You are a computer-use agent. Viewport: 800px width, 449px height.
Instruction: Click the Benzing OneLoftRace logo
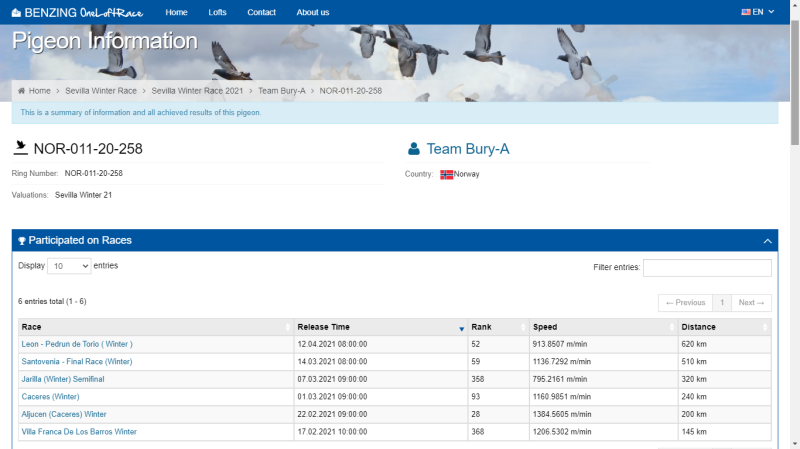[x=76, y=12]
